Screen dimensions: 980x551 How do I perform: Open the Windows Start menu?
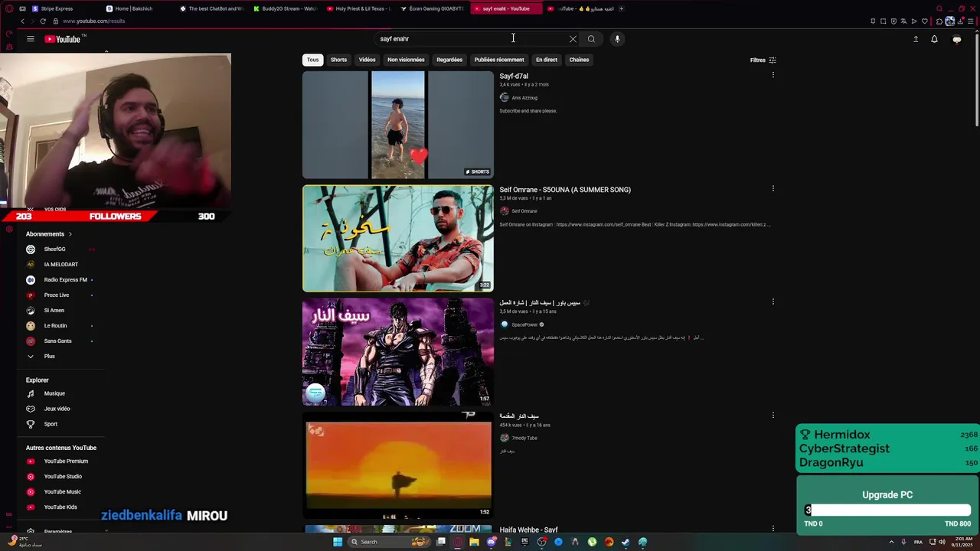tap(338, 542)
